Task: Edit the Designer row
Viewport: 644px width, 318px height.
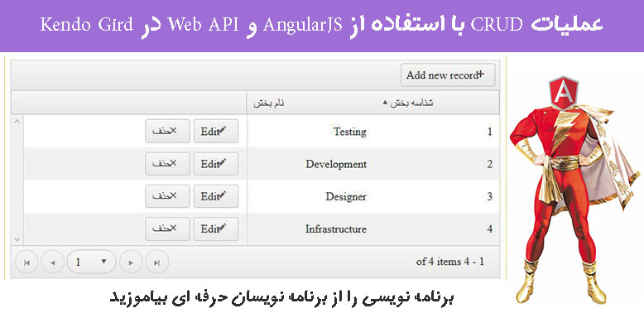Action: [216, 196]
